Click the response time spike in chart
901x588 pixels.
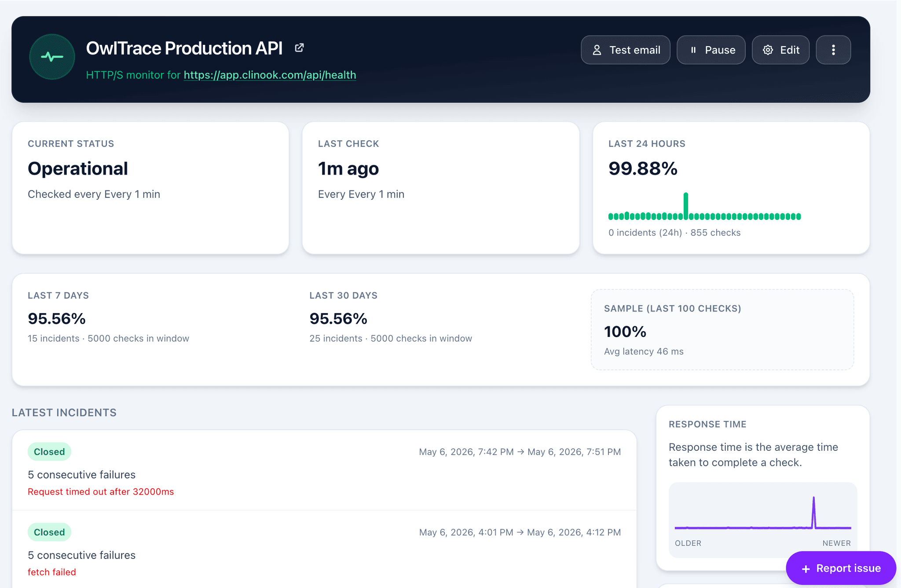813,512
